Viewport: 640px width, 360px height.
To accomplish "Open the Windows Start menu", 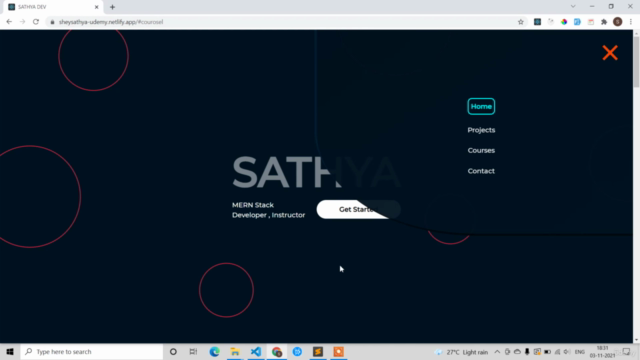I will [x=10, y=351].
